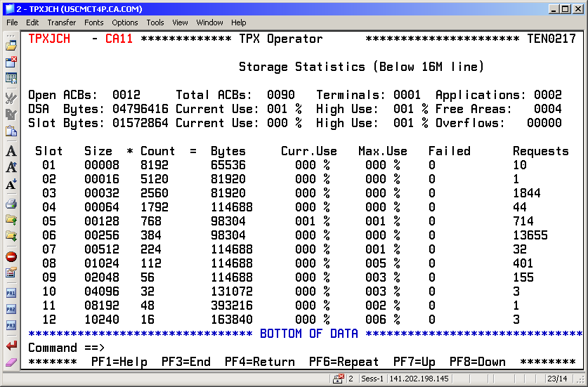Screen dimensions: 588x387
Task: Click PF3=End function key label
Action: pos(186,362)
